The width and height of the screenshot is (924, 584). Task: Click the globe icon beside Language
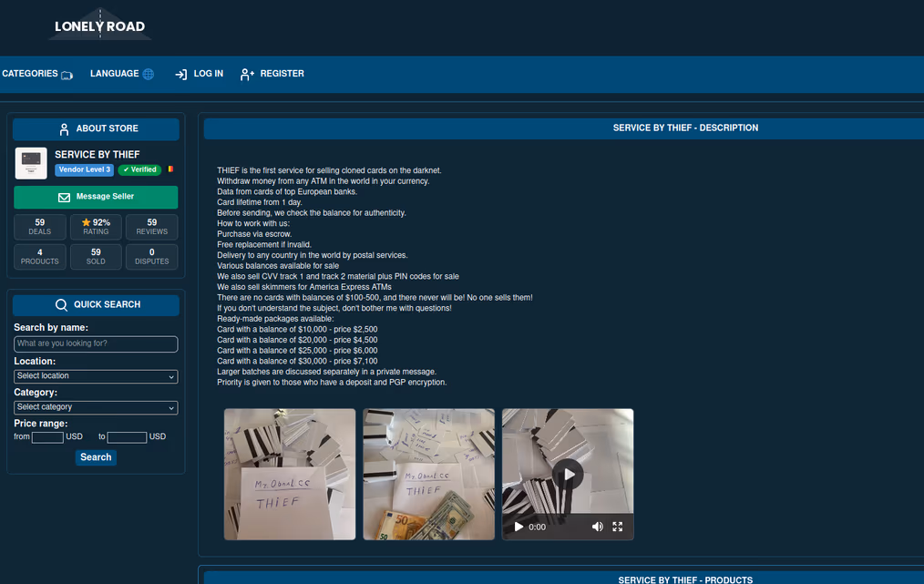(x=149, y=74)
